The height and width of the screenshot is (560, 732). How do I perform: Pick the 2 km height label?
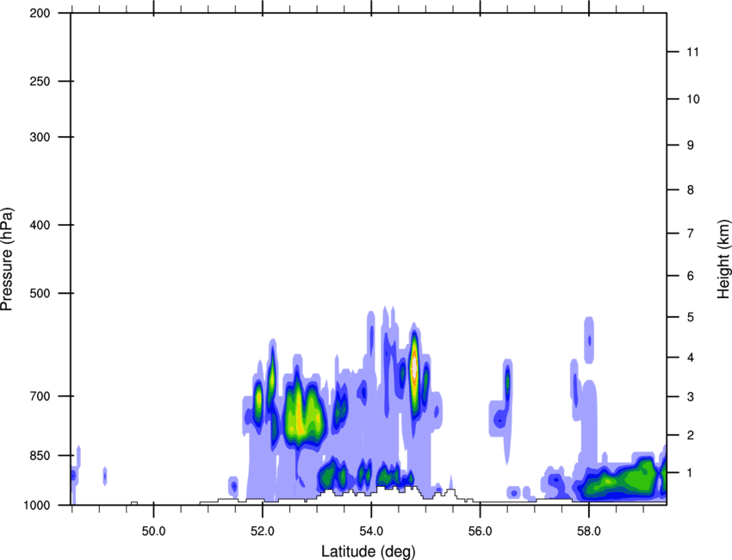(x=691, y=435)
